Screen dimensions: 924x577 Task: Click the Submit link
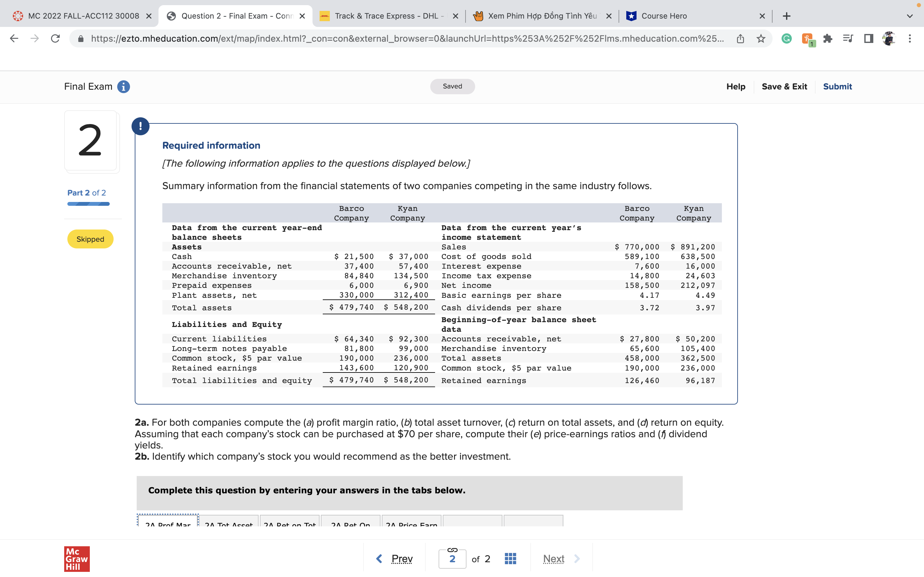pyautogui.click(x=837, y=87)
